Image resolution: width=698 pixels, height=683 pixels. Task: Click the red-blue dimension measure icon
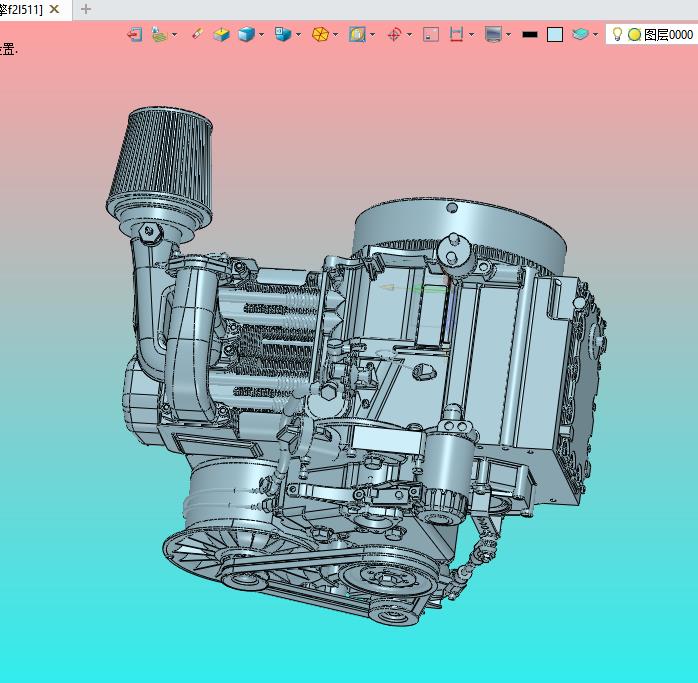(456, 34)
